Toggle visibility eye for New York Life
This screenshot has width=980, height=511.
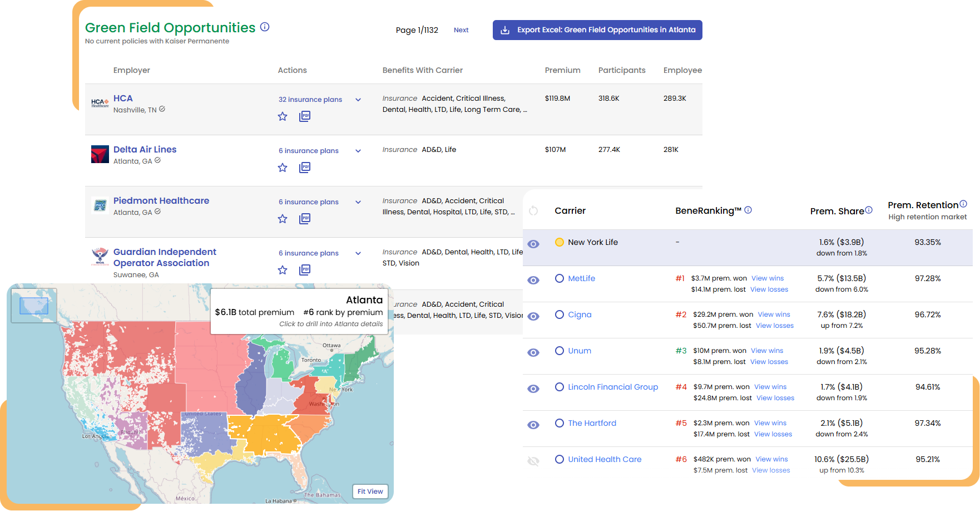[x=533, y=244]
